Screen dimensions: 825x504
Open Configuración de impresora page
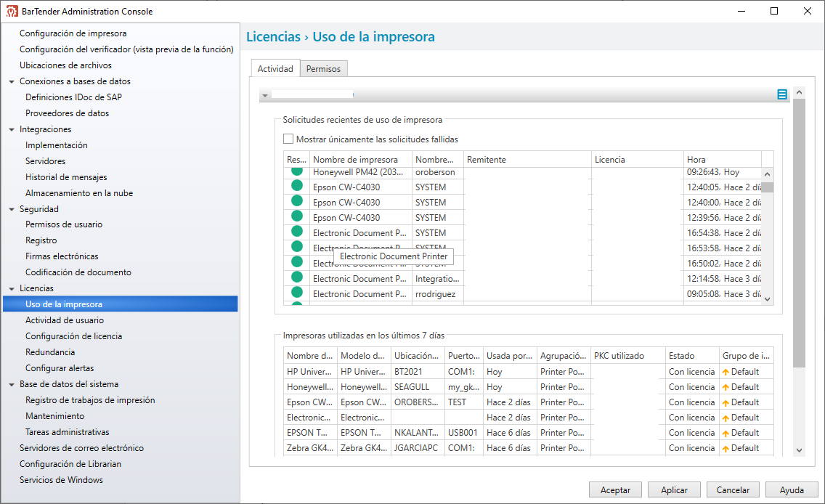(x=73, y=33)
